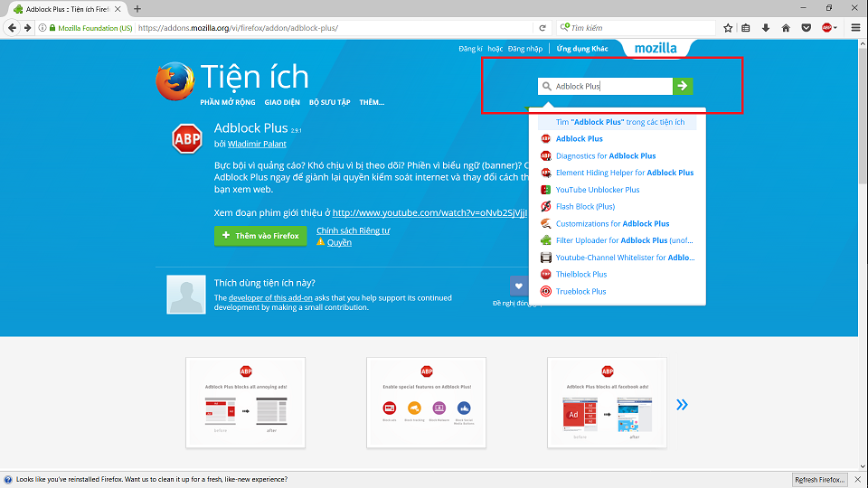This screenshot has width=868, height=488.
Task: Submit add-on search with green arrow
Action: (683, 86)
